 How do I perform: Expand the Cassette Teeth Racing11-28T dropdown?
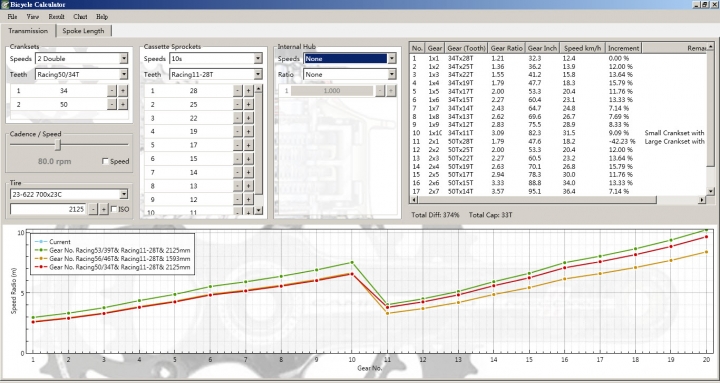click(258, 74)
